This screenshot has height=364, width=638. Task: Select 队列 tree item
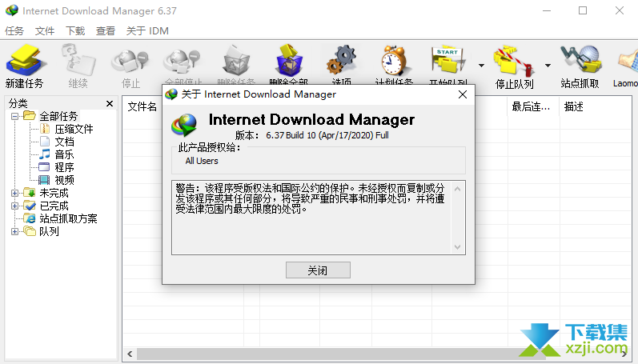49,231
